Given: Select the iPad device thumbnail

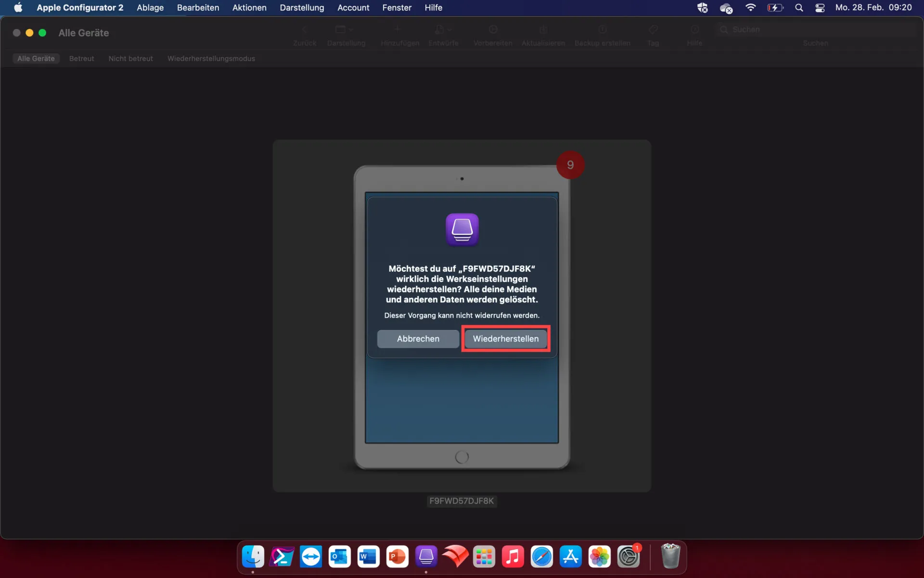Looking at the screenshot, I should (462, 316).
